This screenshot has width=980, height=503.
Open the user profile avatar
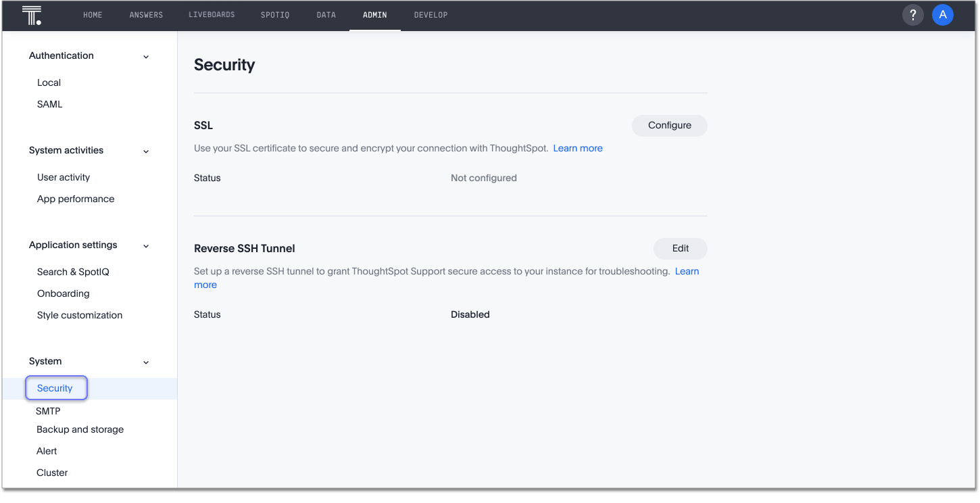(942, 14)
